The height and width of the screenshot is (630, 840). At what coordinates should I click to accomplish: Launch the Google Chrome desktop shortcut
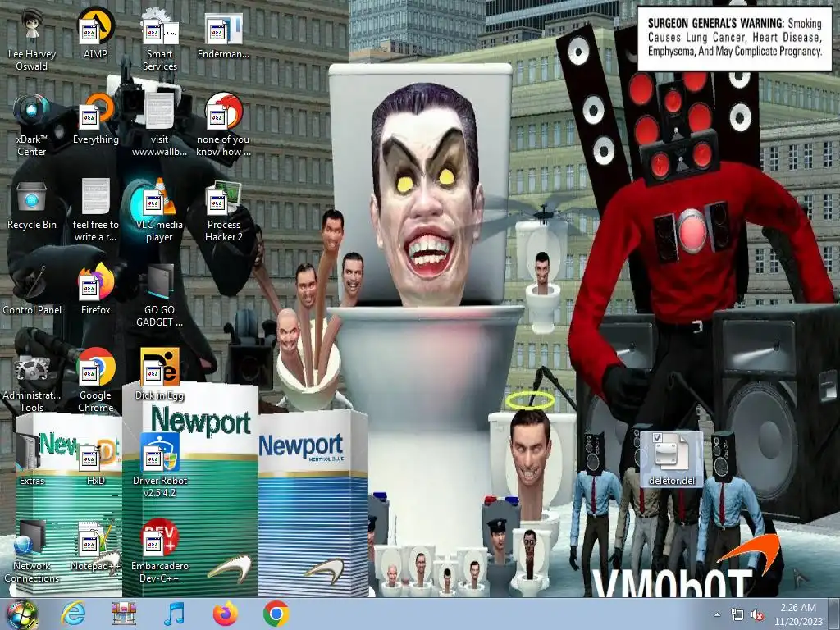(95, 381)
